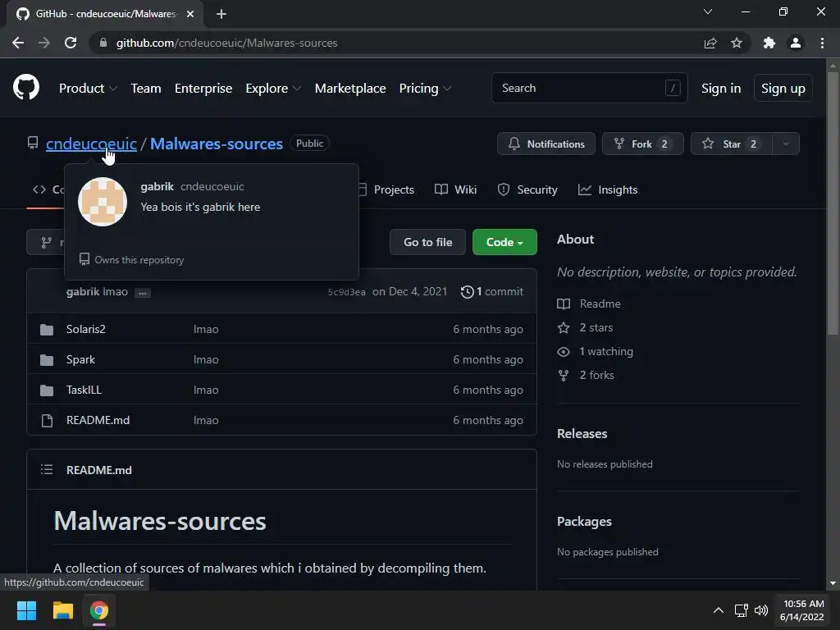Viewport: 840px width, 630px height.
Task: Open the Malwares-sources repository link
Action: point(217,144)
